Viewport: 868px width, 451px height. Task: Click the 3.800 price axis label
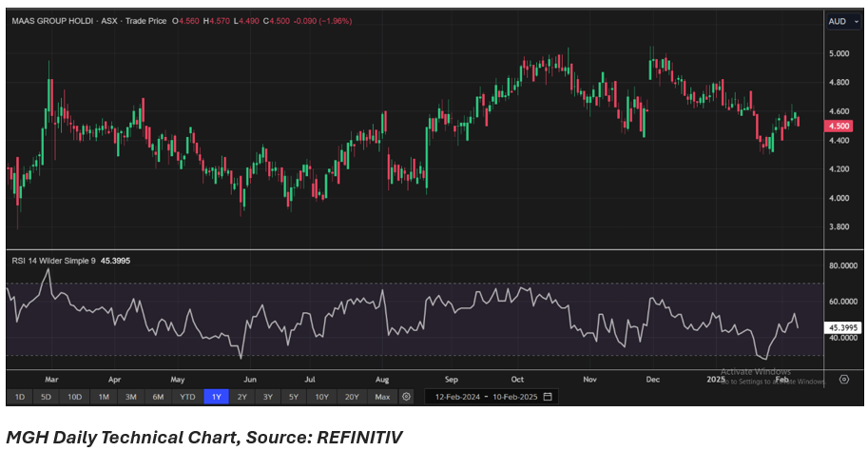[839, 226]
